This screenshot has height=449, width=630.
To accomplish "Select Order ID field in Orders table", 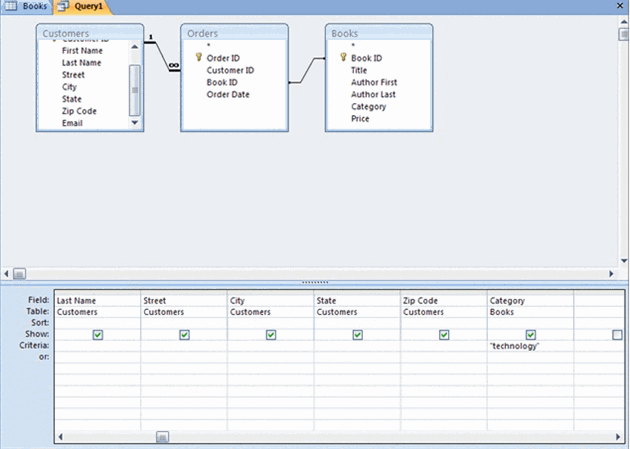I will pos(223,58).
